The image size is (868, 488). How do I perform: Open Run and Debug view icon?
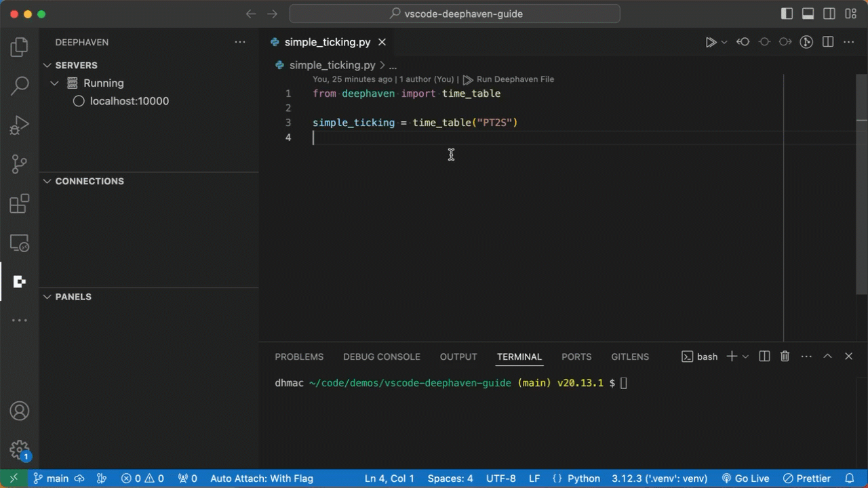point(19,125)
